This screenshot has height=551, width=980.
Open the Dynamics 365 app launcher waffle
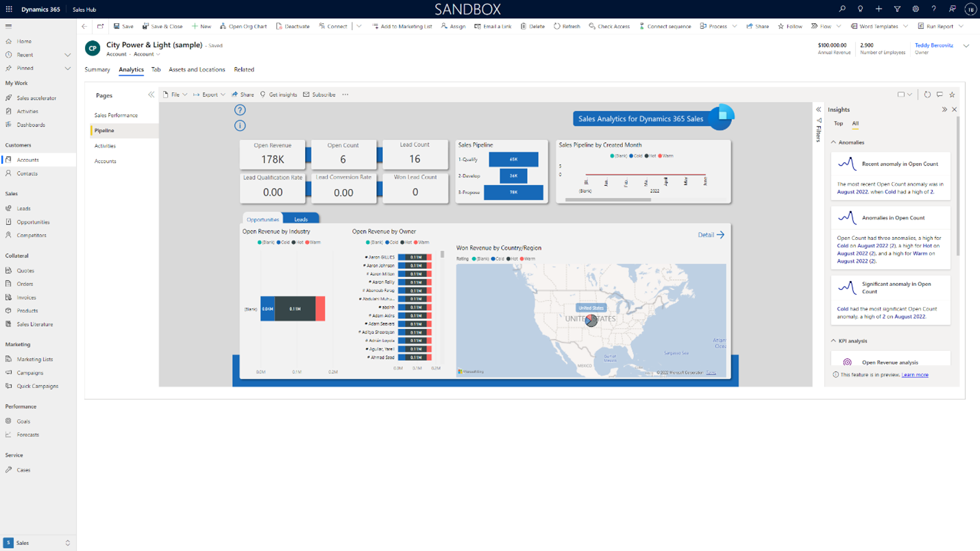click(9, 10)
